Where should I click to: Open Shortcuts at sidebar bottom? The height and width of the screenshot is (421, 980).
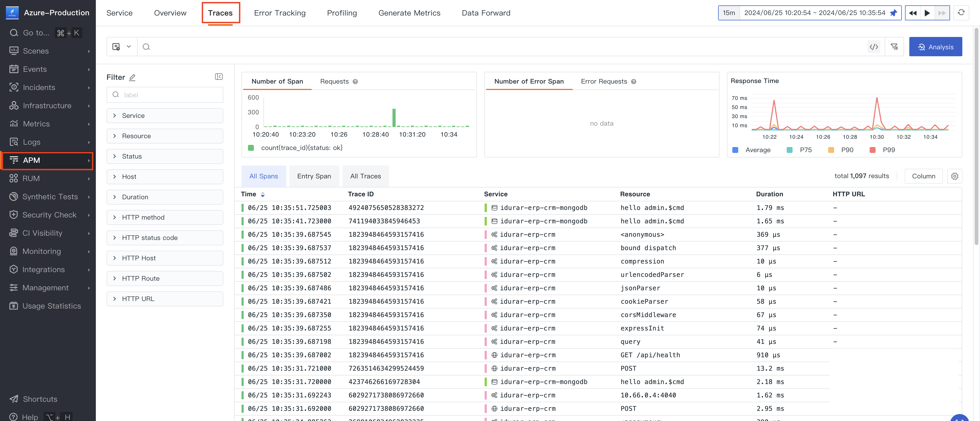click(33, 399)
